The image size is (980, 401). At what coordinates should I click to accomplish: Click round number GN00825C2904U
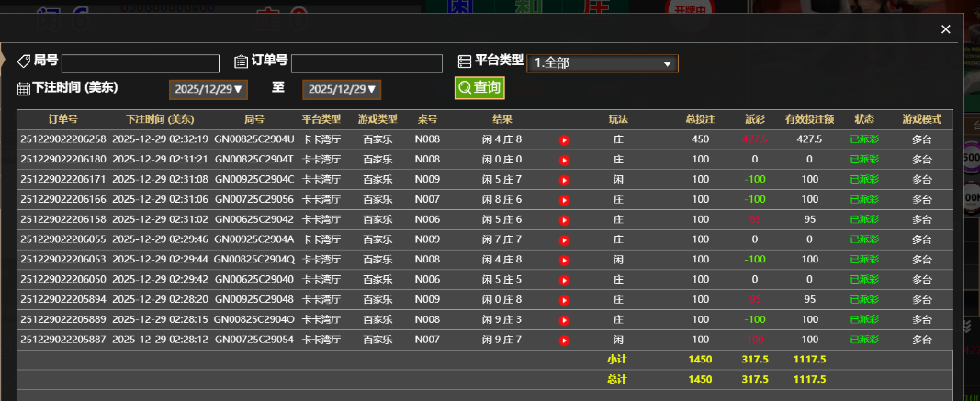tap(254, 139)
